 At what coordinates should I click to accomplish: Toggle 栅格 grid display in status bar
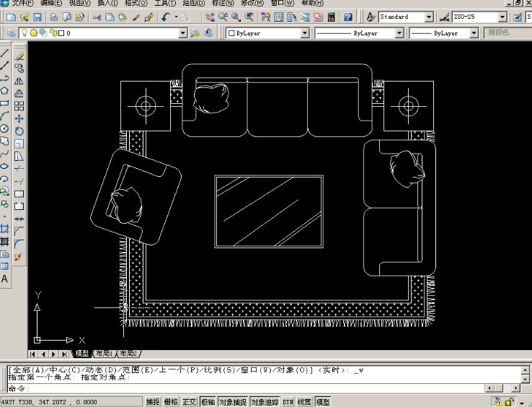pos(171,402)
